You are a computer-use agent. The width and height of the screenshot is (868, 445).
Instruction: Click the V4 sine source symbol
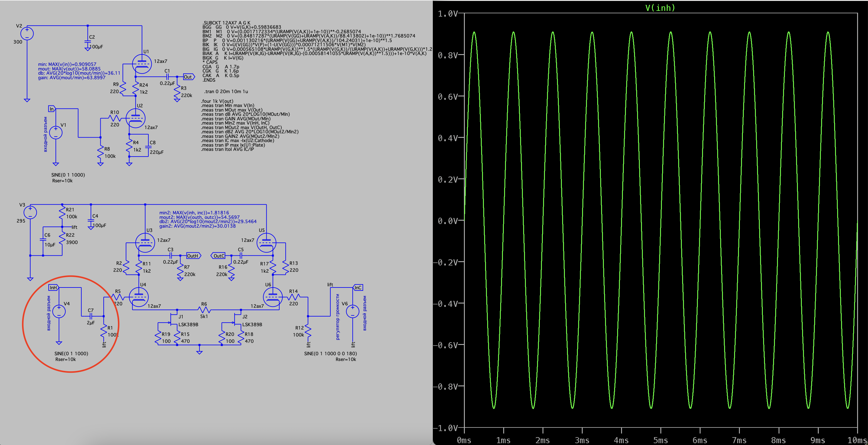click(x=59, y=311)
